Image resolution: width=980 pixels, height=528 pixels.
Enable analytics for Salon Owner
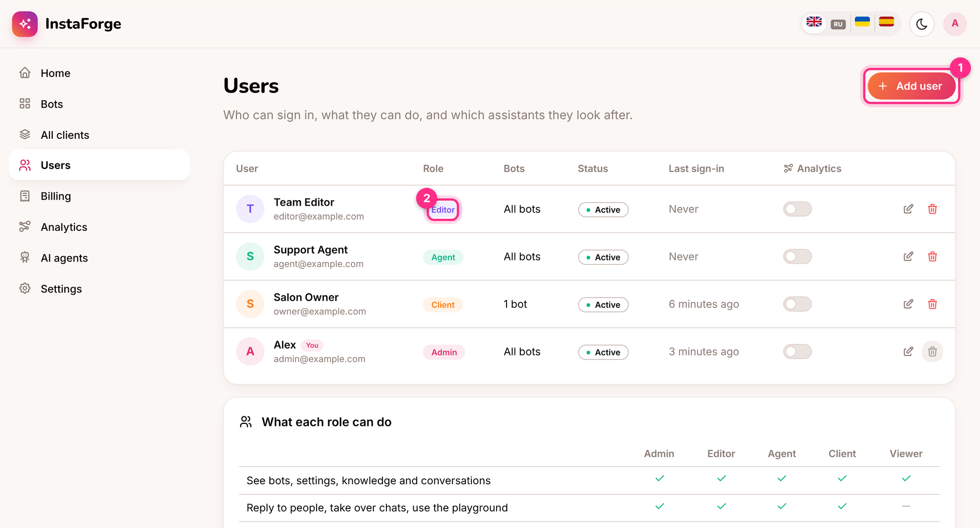[x=797, y=304]
